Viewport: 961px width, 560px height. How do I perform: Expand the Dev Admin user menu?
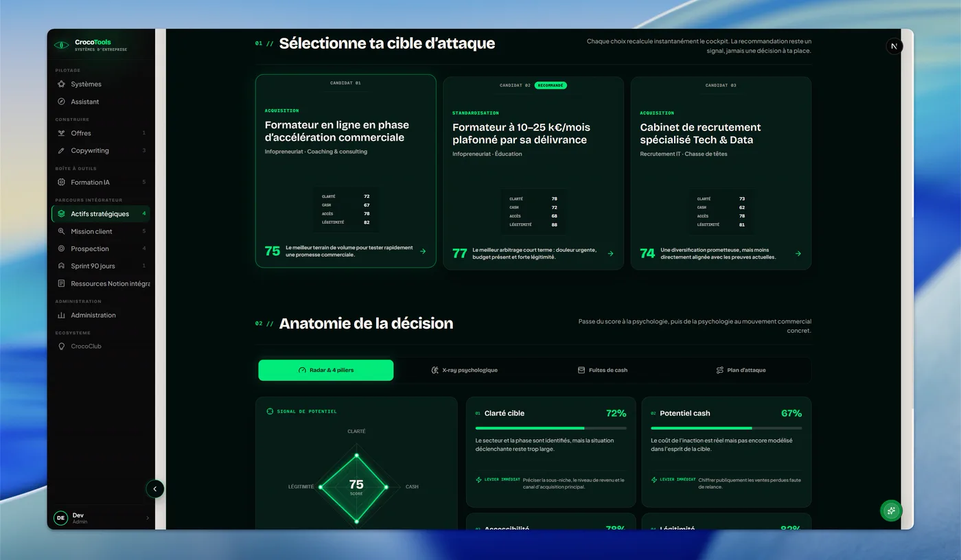point(102,518)
